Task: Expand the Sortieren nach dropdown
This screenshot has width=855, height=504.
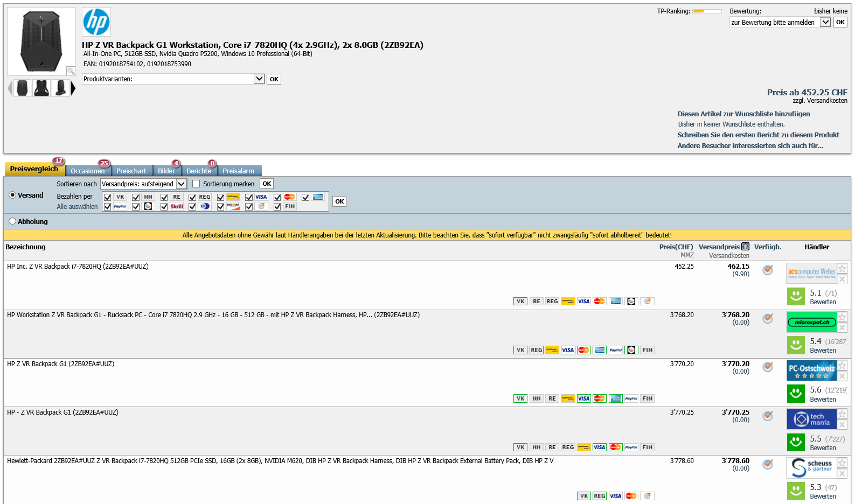Action: click(x=182, y=184)
